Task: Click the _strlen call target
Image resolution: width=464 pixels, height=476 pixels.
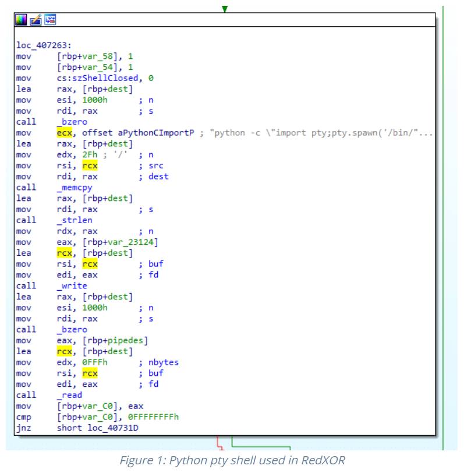Action: [x=75, y=220]
